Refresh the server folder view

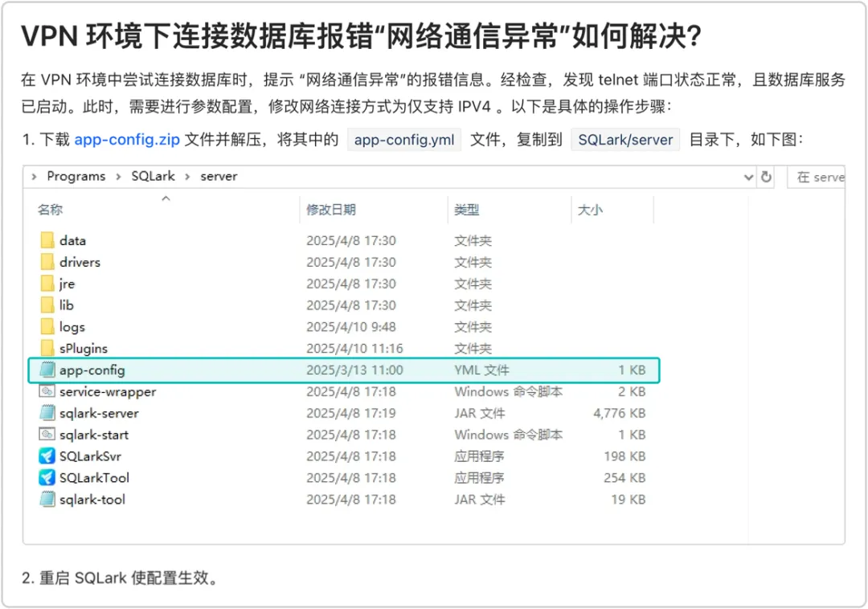(x=766, y=177)
